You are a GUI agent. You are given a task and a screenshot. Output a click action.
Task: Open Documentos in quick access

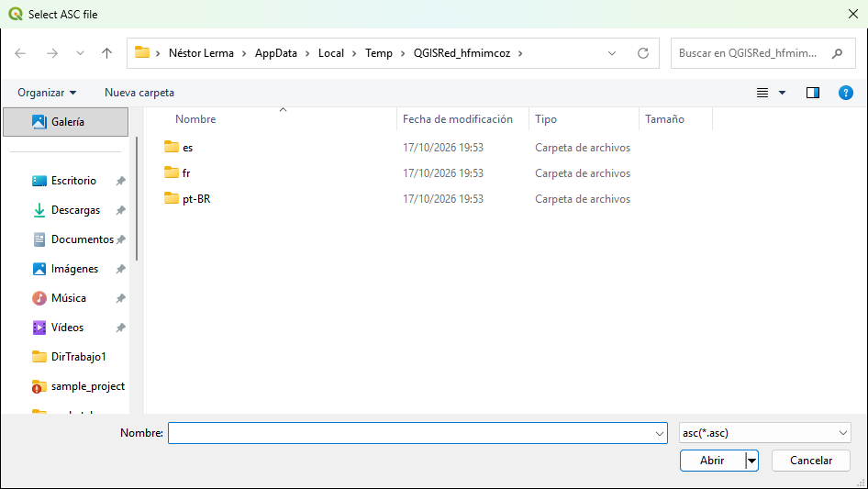83,239
